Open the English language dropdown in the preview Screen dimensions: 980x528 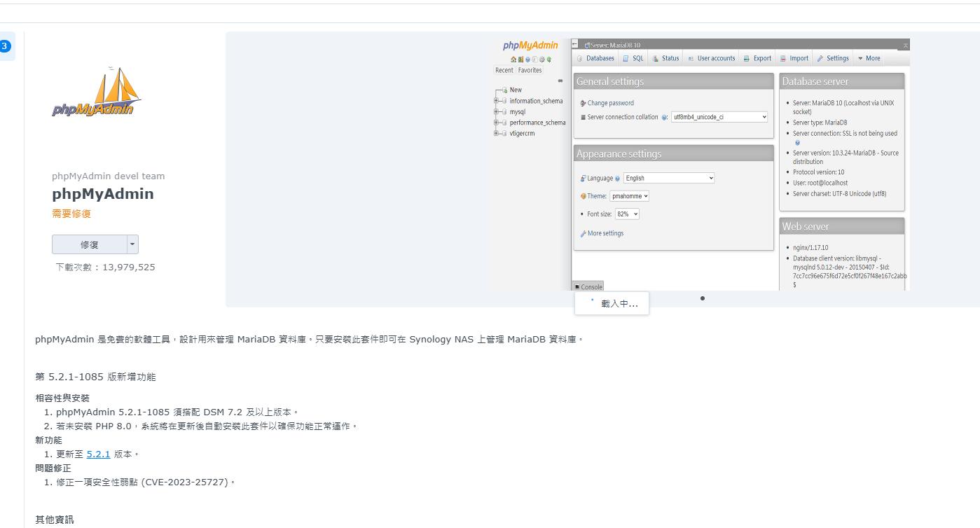click(669, 178)
